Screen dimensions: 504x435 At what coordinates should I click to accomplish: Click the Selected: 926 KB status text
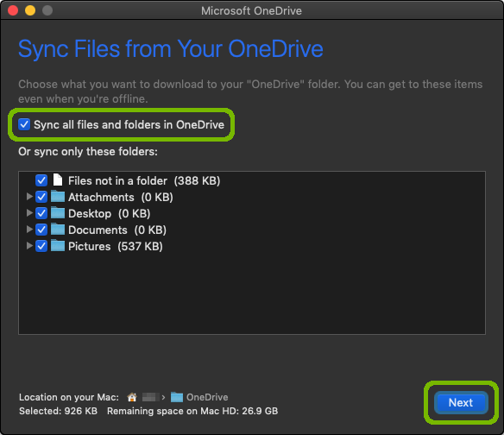58,411
